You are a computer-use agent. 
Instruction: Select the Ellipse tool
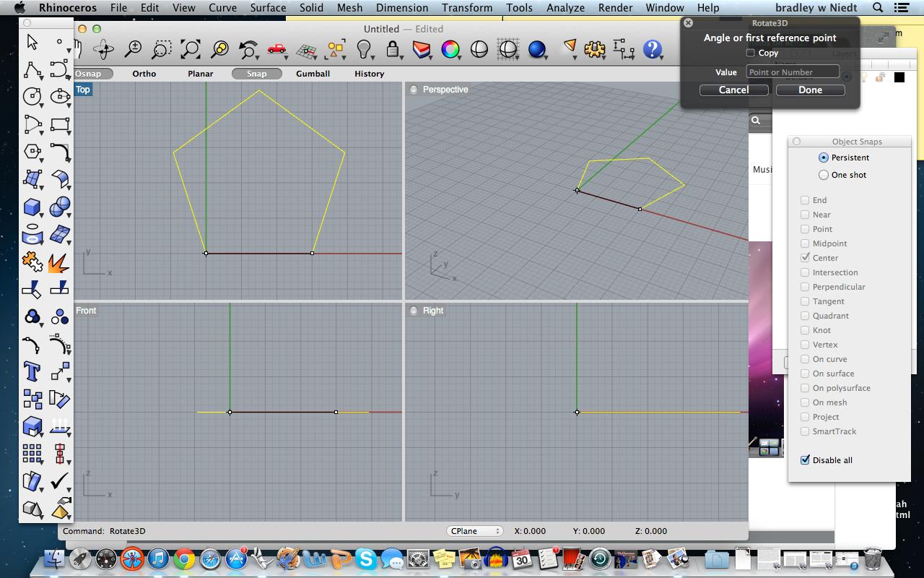59,96
